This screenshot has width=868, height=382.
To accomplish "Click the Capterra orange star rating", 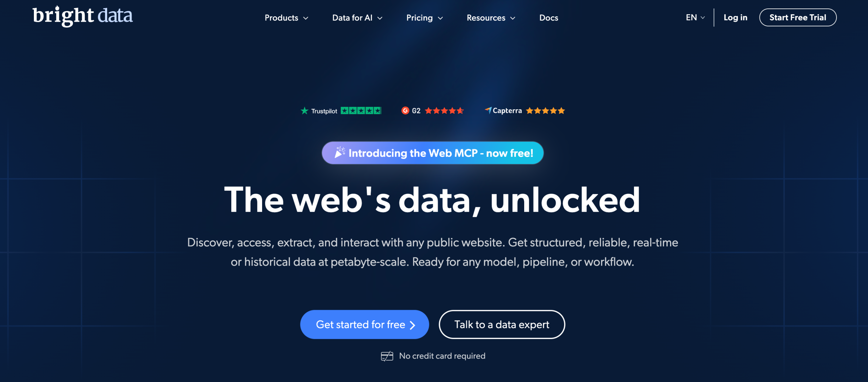I will tap(545, 111).
